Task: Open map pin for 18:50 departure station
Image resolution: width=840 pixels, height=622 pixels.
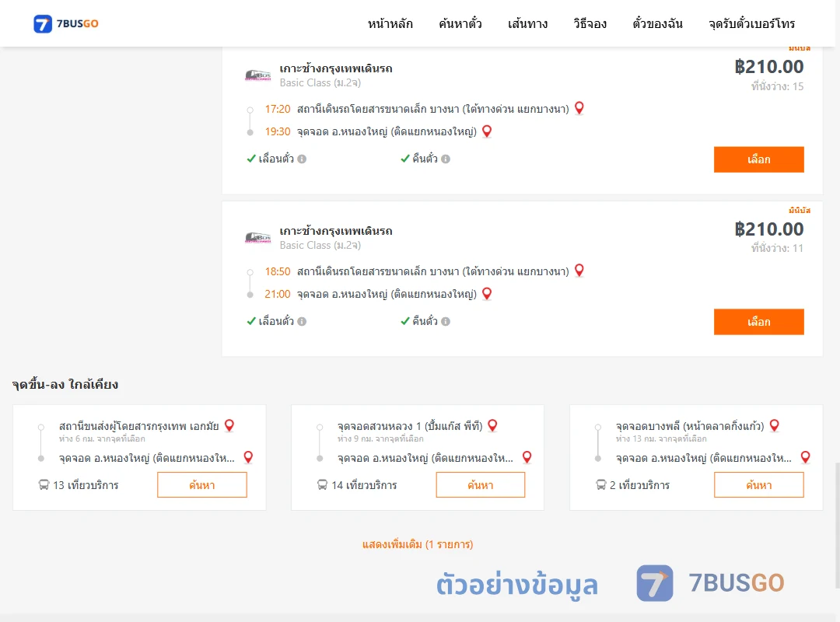Action: click(x=579, y=271)
